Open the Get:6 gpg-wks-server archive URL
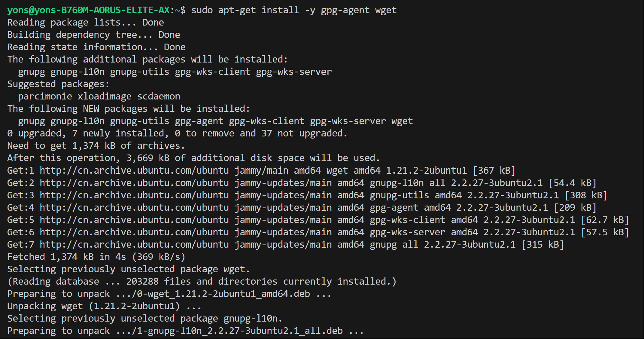This screenshot has height=339, width=644. 134,232
